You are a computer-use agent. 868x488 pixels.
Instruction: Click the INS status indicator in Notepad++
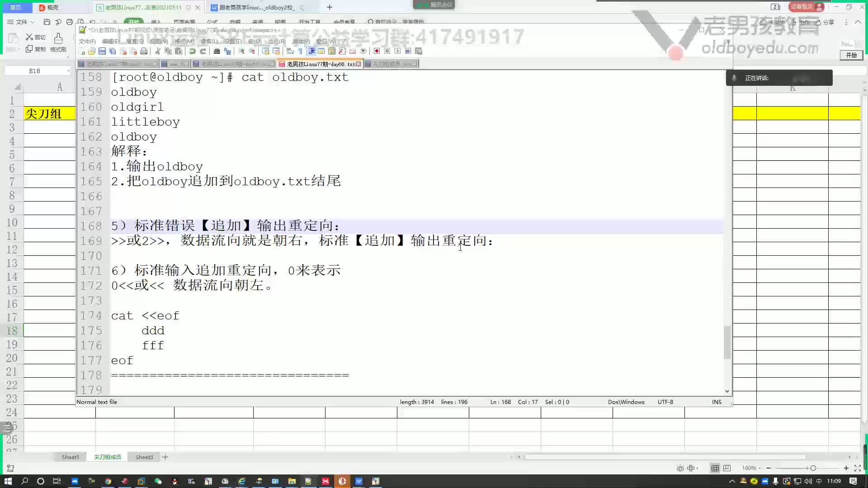tap(717, 402)
